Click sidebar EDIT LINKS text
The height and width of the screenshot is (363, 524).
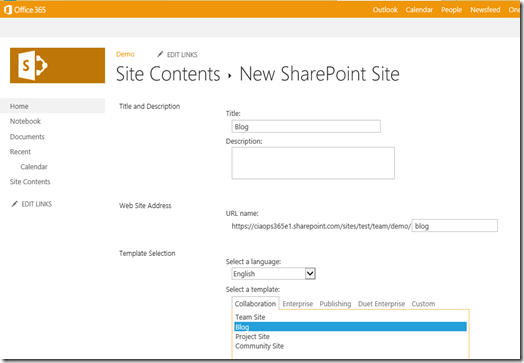[x=37, y=204]
